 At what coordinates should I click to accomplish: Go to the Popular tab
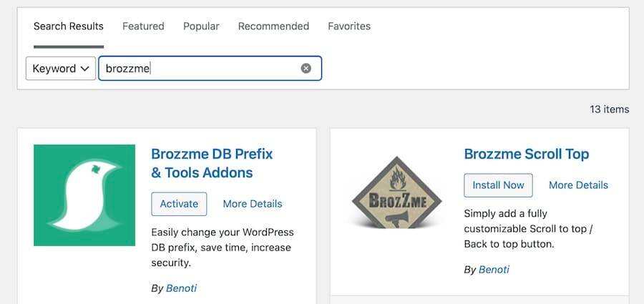point(201,26)
